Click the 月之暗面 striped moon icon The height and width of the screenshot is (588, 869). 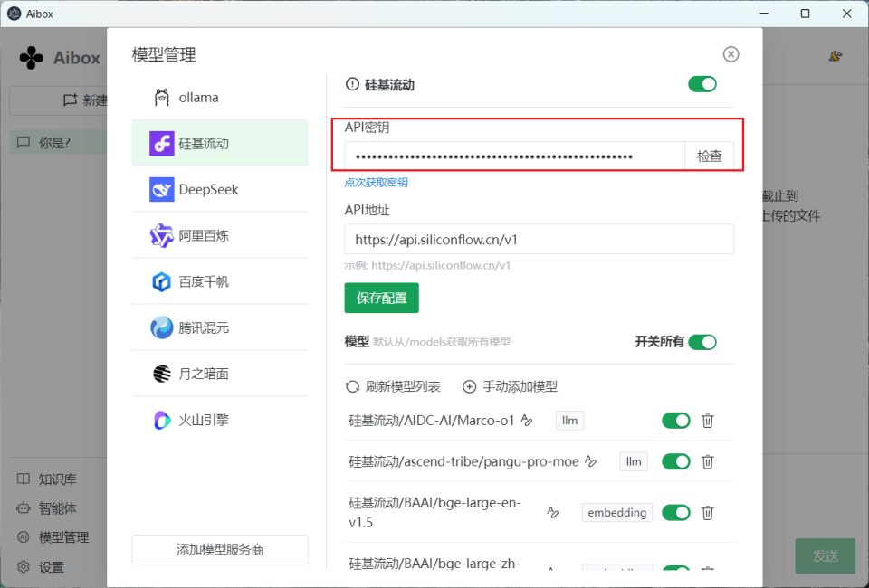(x=162, y=374)
